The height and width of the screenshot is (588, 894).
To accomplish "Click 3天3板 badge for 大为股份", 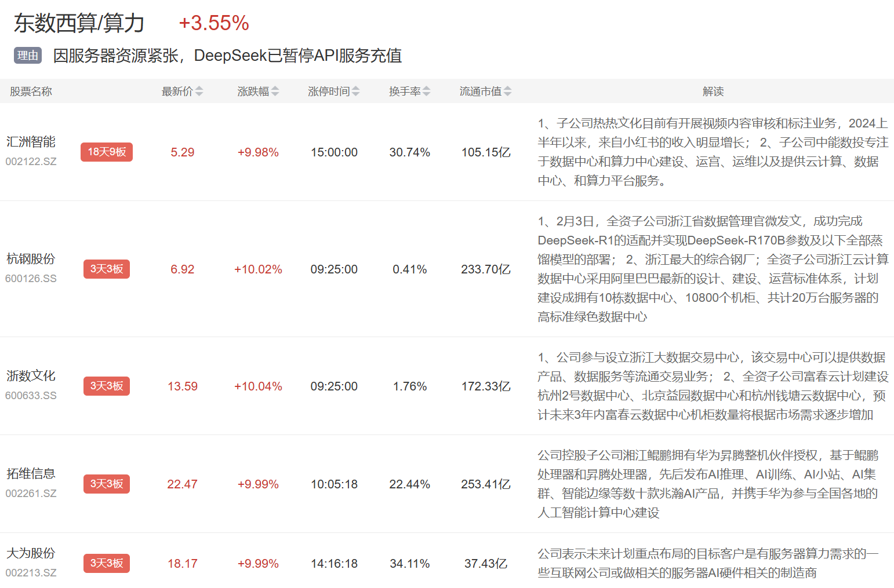I will pyautogui.click(x=107, y=563).
